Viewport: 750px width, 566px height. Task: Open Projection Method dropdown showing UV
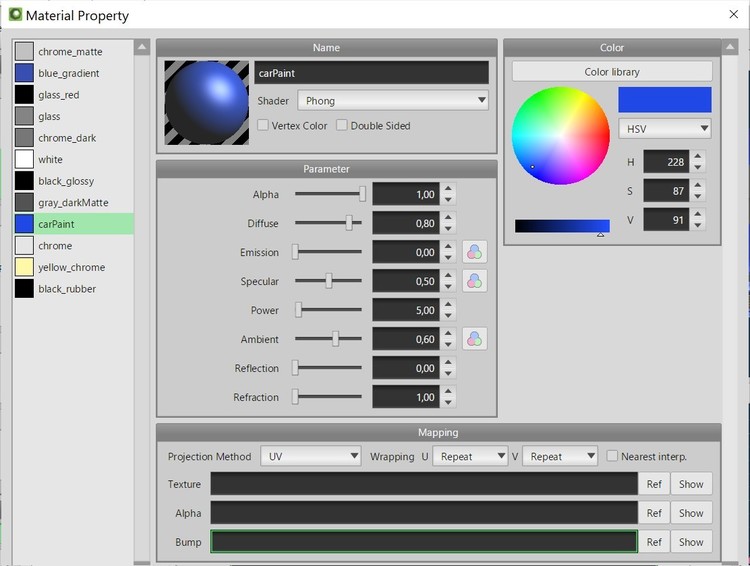click(x=310, y=456)
